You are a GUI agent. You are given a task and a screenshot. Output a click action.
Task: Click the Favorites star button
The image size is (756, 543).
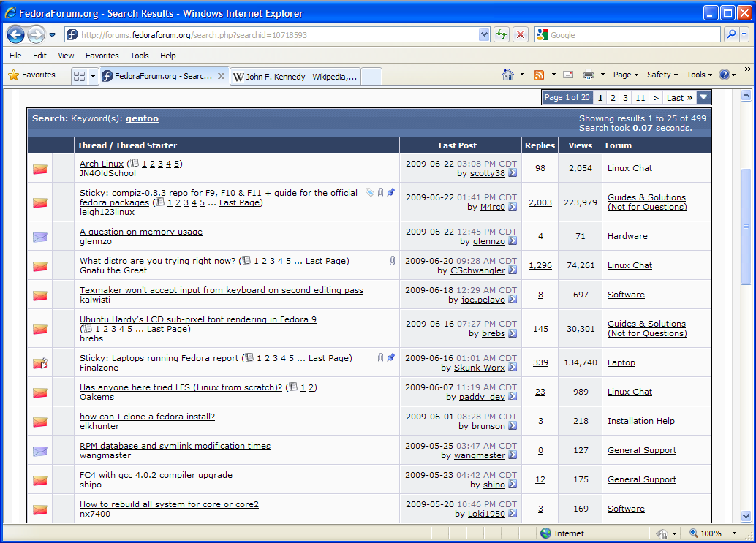[32, 75]
